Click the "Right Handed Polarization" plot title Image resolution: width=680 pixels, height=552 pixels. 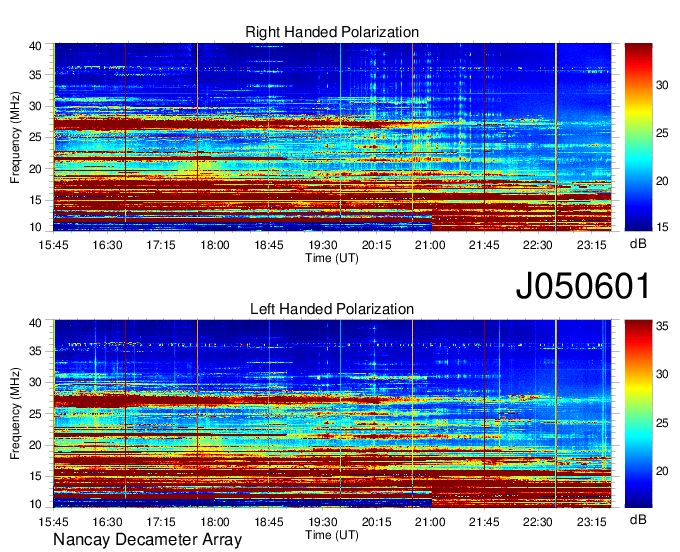332,32
